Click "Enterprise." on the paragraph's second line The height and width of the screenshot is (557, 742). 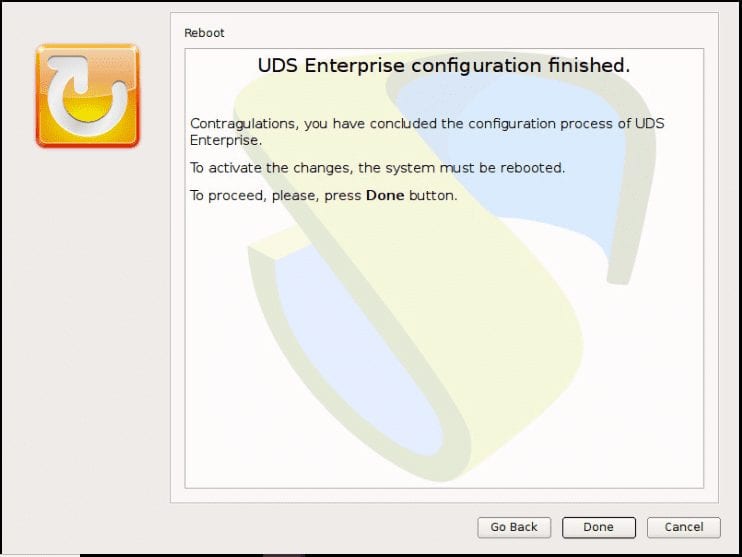(226, 140)
